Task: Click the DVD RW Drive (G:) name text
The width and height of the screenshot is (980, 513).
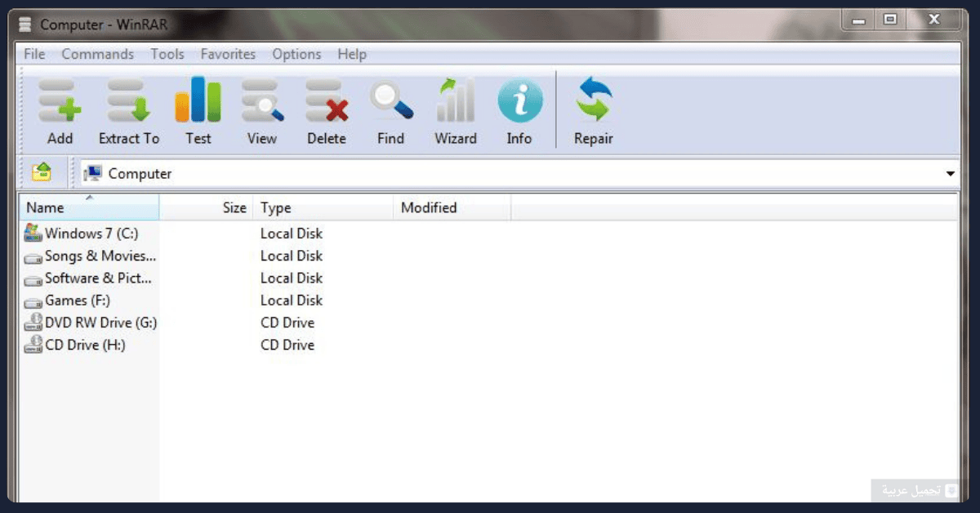Action: (x=101, y=323)
